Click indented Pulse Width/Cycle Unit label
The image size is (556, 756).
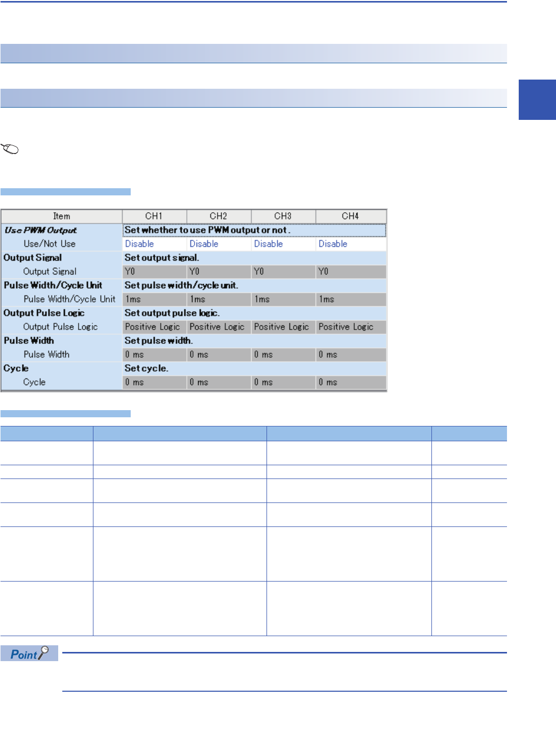point(69,299)
